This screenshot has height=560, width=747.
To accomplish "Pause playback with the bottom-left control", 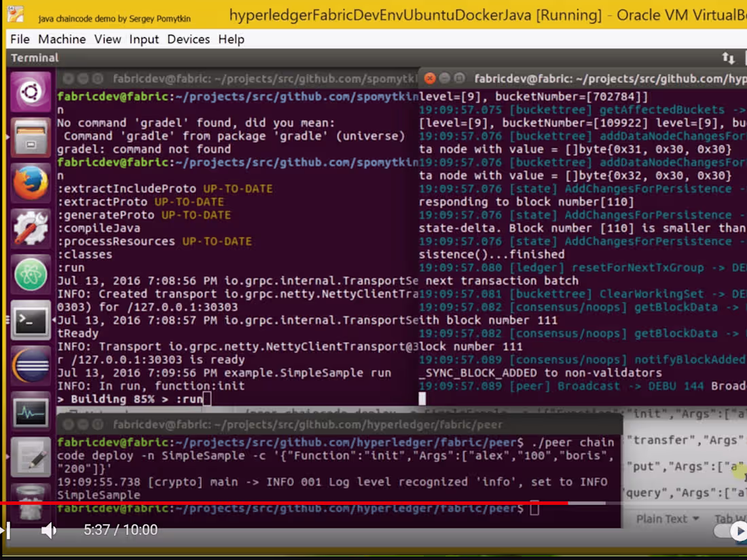I will [7, 530].
